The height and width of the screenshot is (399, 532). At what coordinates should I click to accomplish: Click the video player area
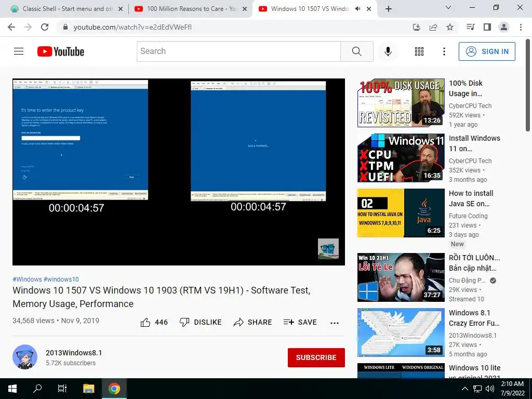(179, 172)
